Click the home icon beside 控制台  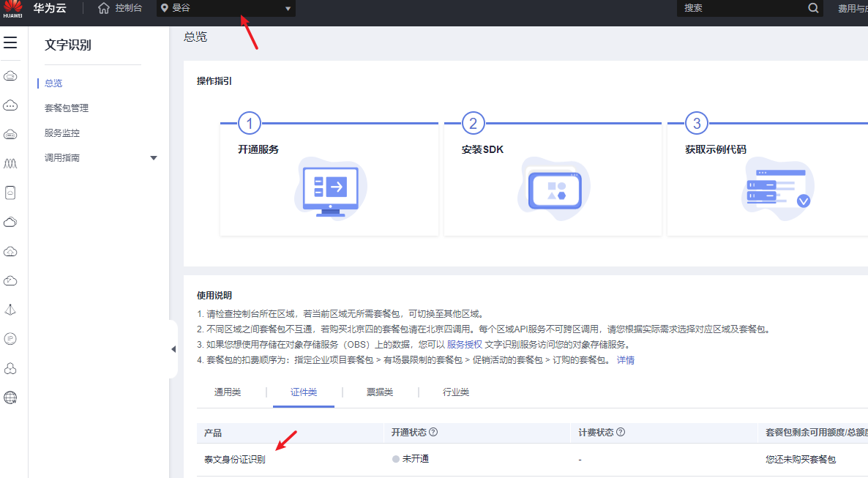(x=103, y=8)
